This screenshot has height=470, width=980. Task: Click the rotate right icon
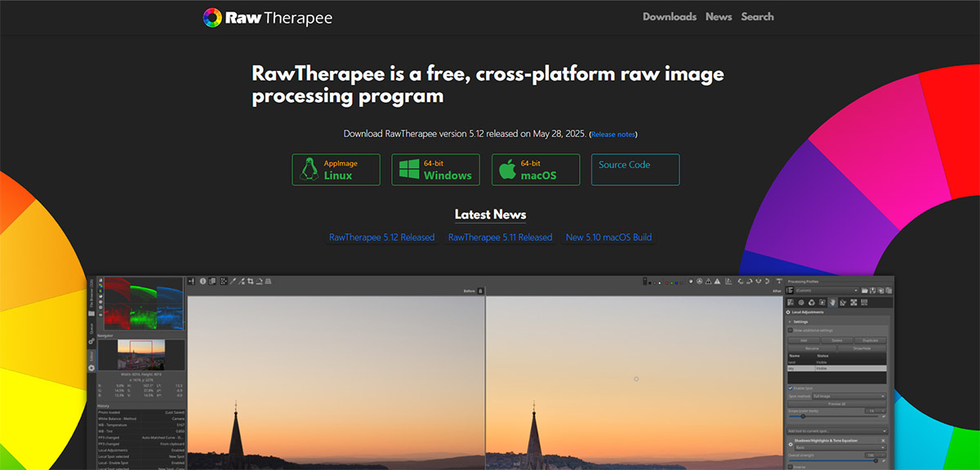click(749, 282)
